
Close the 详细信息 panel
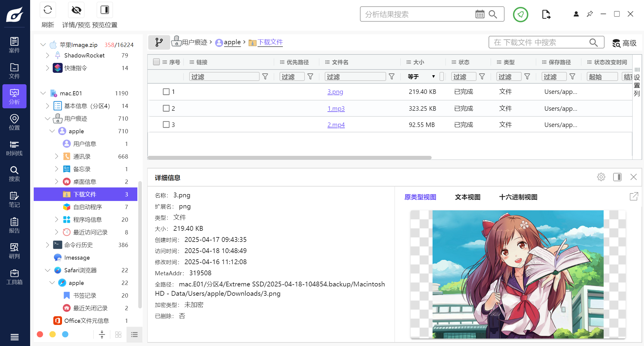click(633, 177)
